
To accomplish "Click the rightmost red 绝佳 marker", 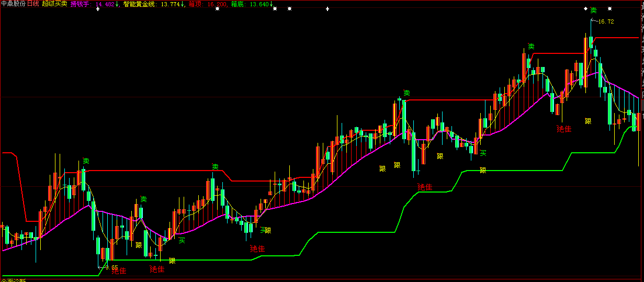I will [x=564, y=129].
